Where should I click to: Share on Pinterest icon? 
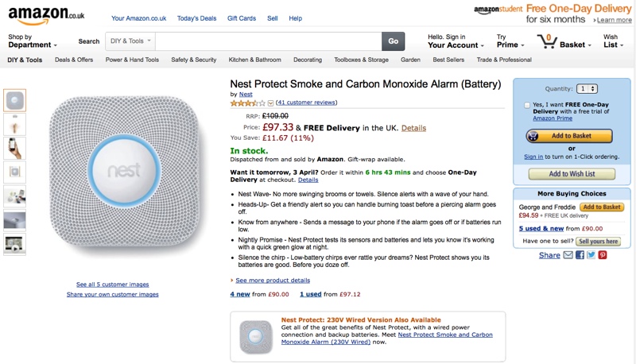pyautogui.click(x=603, y=255)
